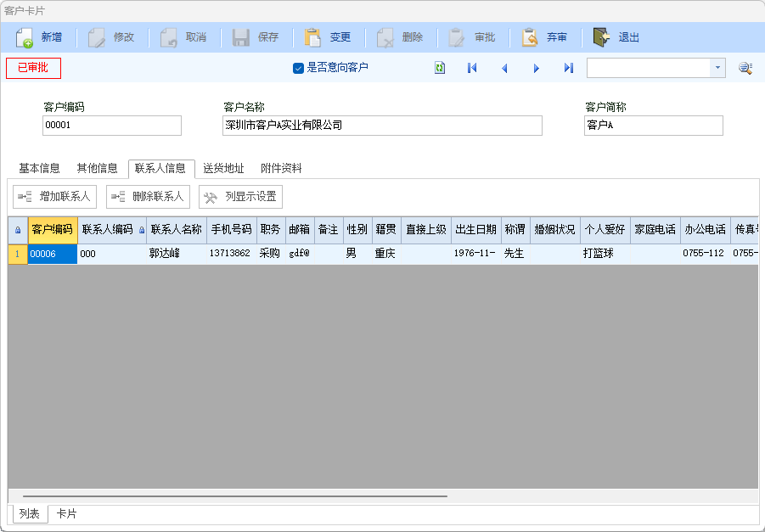Switch to the 基本信息 tab
Viewport: 765px width, 532px height.
point(39,169)
